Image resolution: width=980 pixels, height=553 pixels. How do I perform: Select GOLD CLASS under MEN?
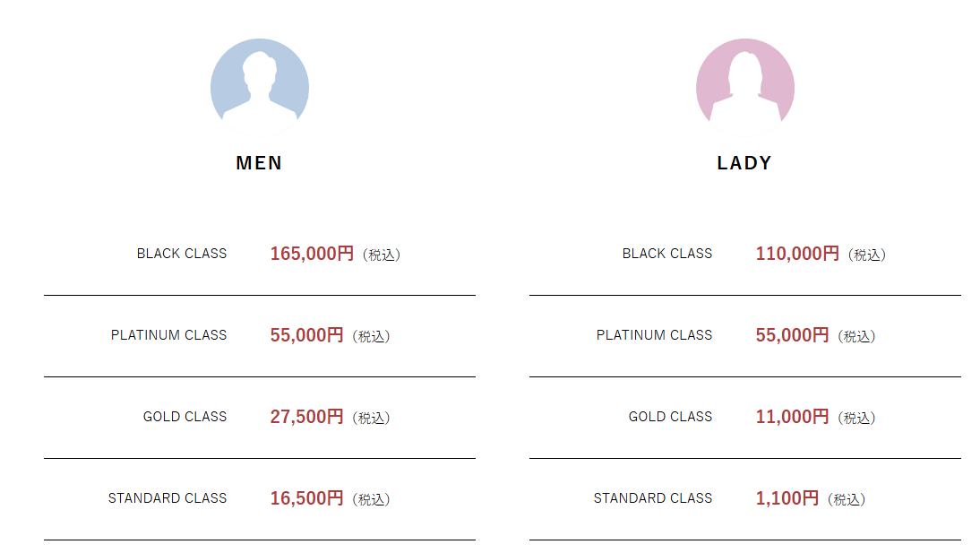(185, 417)
